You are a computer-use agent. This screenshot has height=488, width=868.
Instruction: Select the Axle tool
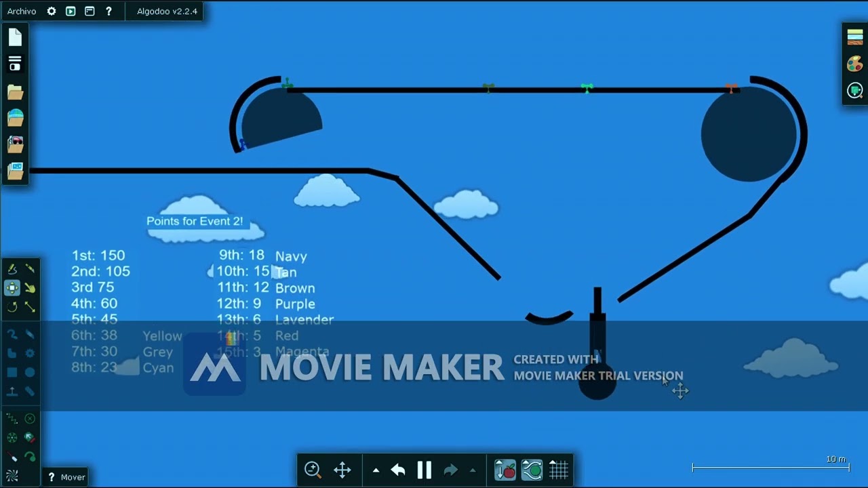click(12, 438)
